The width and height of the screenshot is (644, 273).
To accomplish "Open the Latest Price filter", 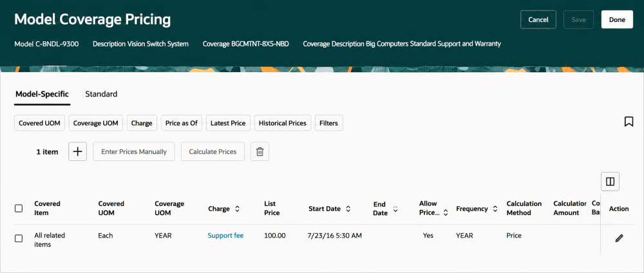I will click(228, 123).
